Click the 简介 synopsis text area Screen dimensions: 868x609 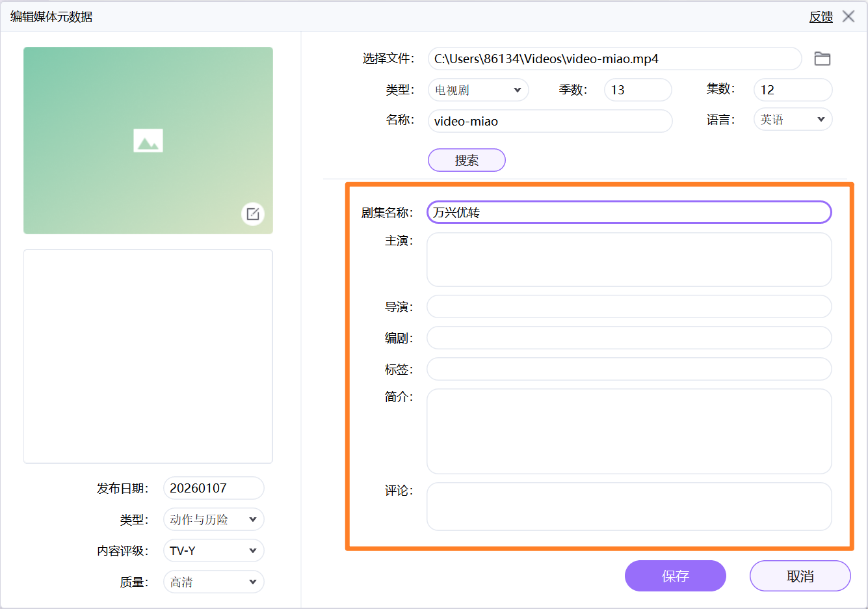pos(628,429)
